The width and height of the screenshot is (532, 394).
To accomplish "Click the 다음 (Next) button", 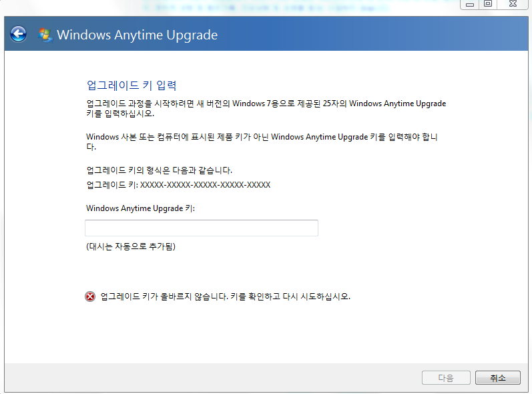I will point(446,377).
